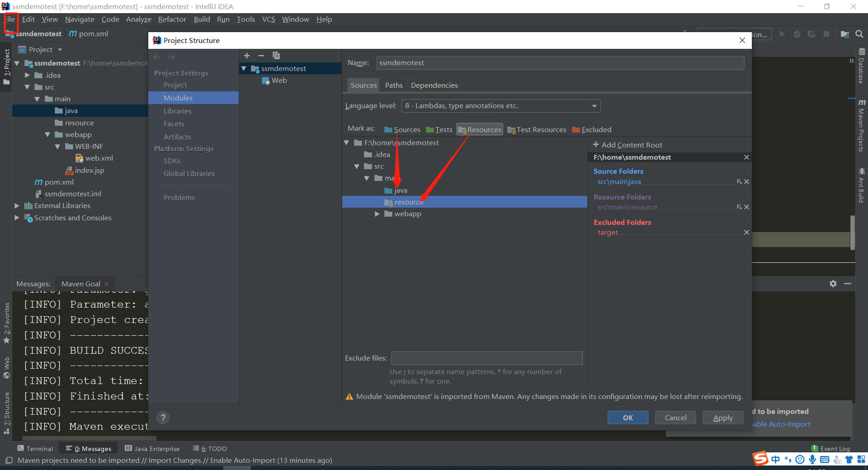Image resolution: width=868 pixels, height=470 pixels.
Task: Unmark src\main\resource resource folder
Action: point(746,207)
